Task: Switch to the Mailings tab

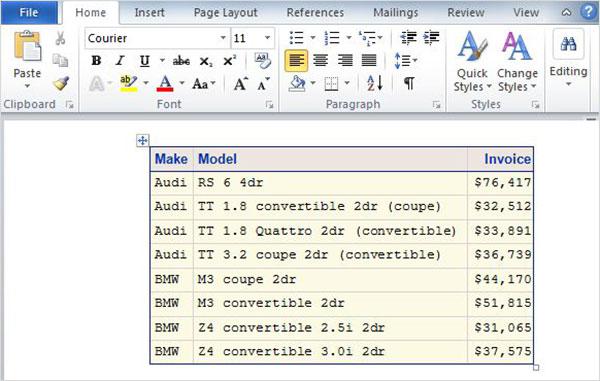Action: tap(395, 13)
